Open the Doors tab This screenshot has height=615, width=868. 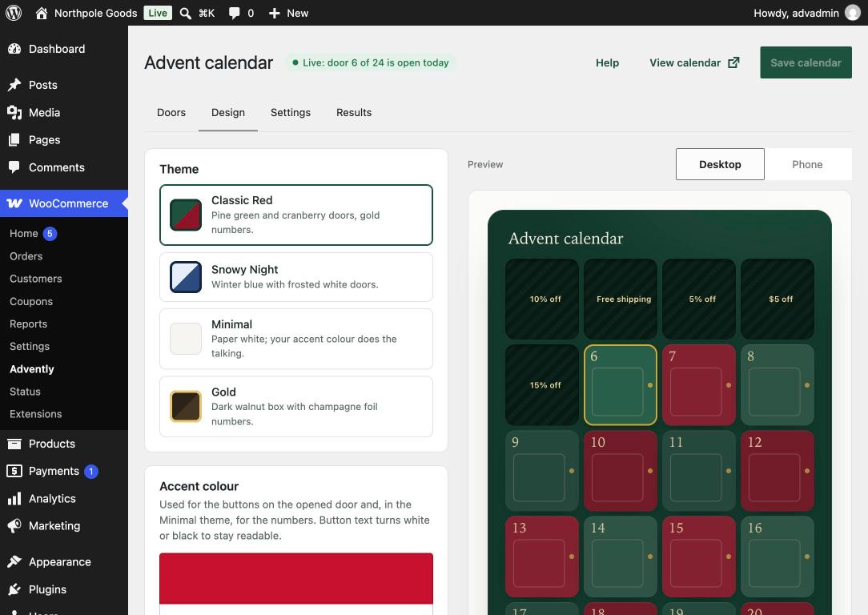pos(171,112)
